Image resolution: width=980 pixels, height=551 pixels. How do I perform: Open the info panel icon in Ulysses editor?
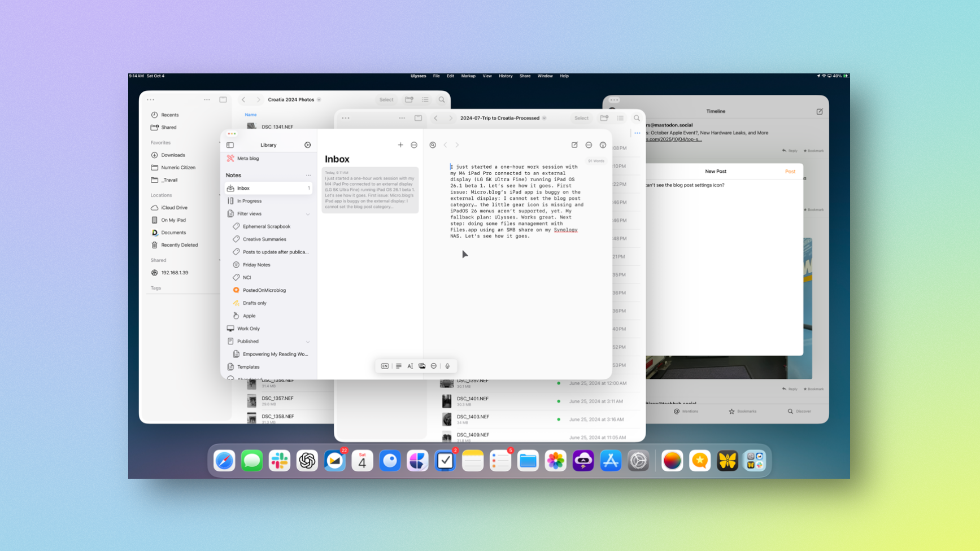coord(603,145)
